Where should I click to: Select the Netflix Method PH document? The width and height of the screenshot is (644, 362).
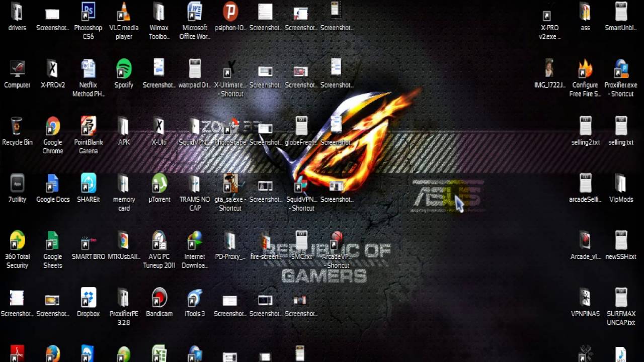[x=88, y=69]
